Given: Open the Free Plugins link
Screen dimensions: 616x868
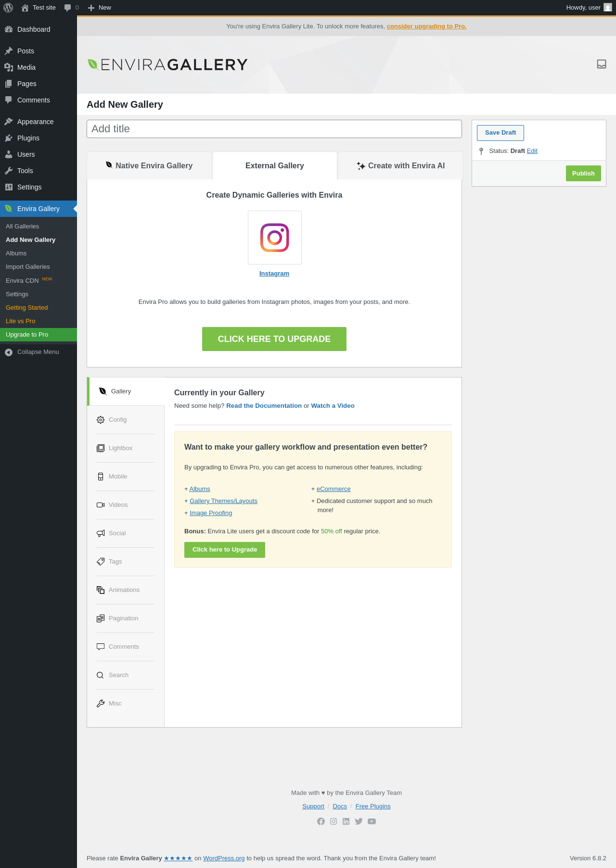Looking at the screenshot, I should pos(373,806).
